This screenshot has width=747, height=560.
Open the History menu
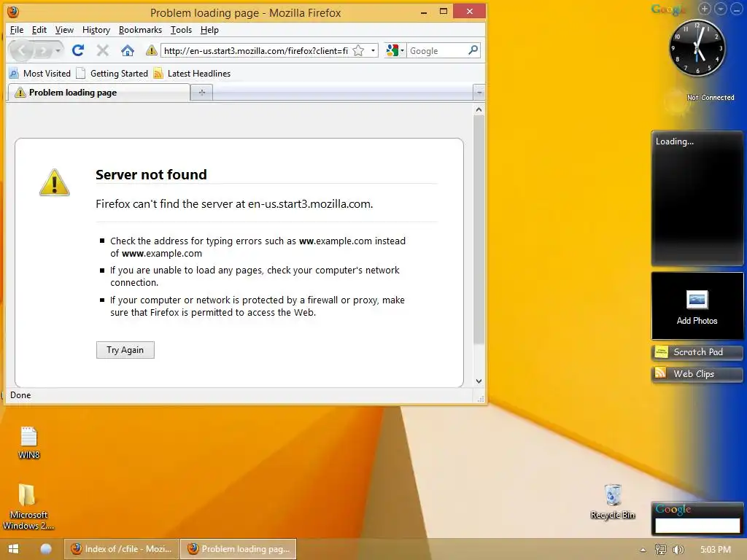coord(96,30)
